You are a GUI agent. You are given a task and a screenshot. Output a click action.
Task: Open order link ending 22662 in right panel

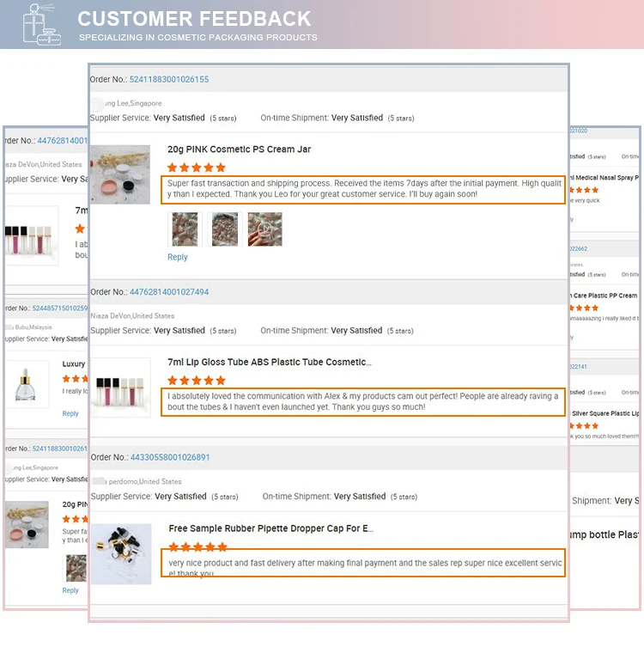point(579,249)
